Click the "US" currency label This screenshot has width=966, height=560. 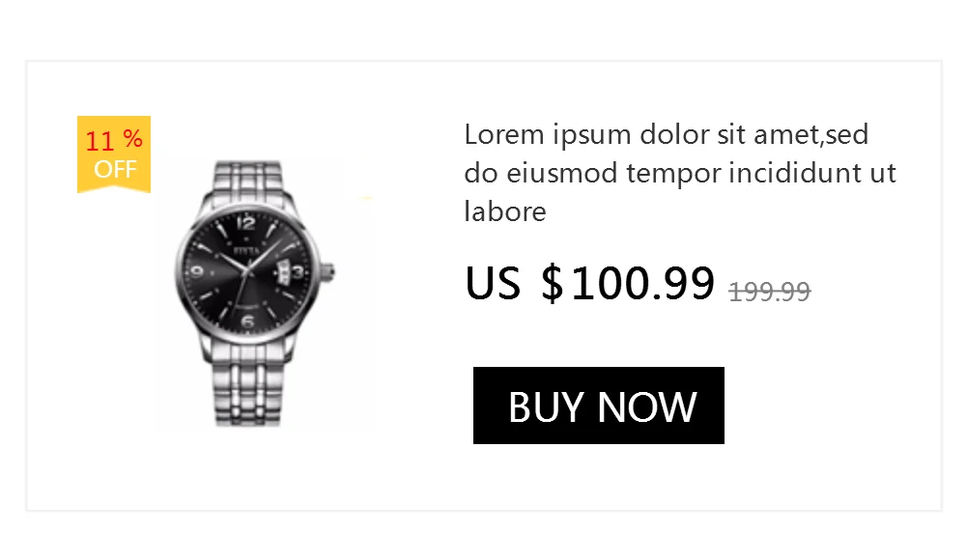(493, 284)
